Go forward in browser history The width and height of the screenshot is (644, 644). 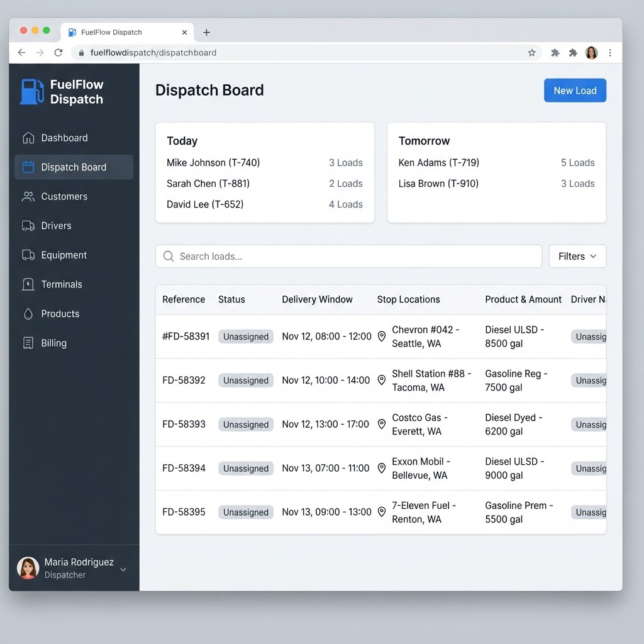tap(40, 53)
